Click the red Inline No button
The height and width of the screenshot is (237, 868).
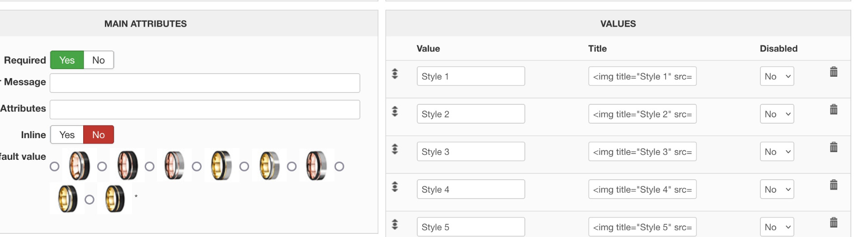pos(99,135)
